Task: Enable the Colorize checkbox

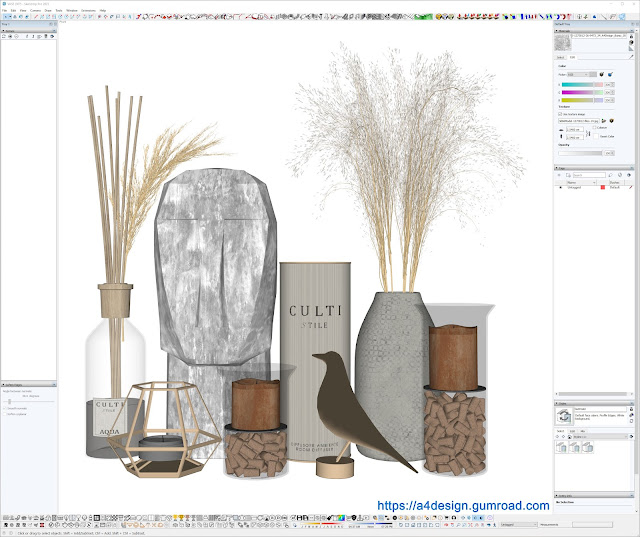Action: (594, 127)
